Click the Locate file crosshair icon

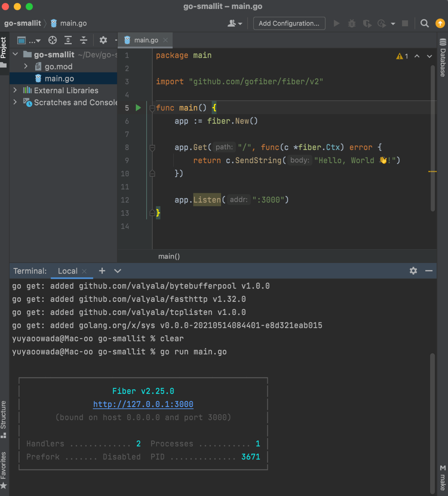[52, 40]
